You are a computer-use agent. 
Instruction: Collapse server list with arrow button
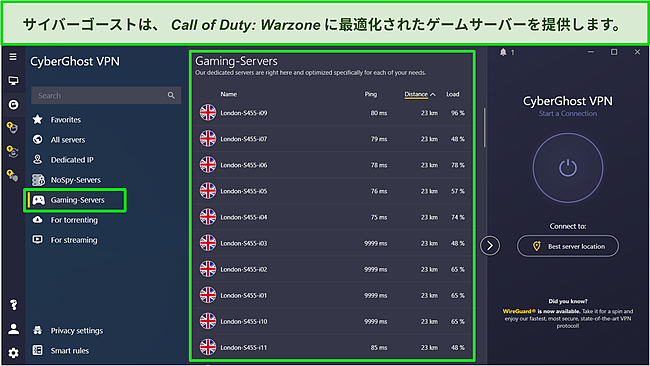490,245
